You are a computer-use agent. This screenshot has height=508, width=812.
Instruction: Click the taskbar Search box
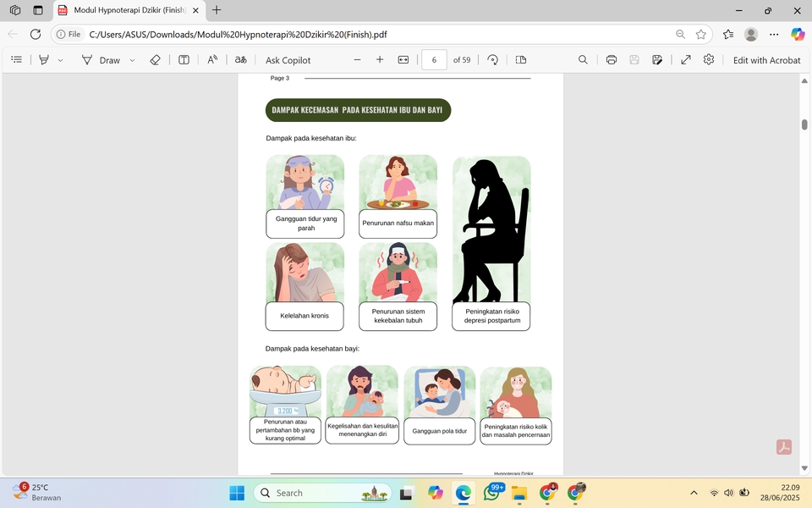click(322, 493)
